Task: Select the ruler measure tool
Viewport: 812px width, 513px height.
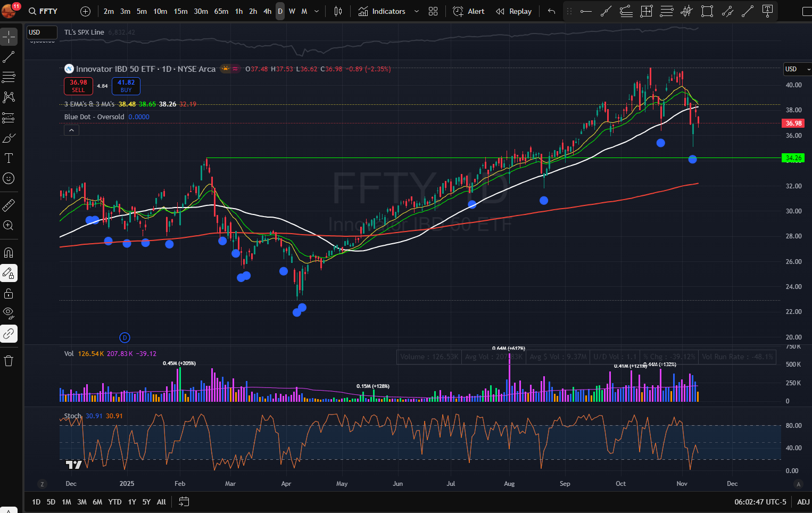Action: point(9,205)
